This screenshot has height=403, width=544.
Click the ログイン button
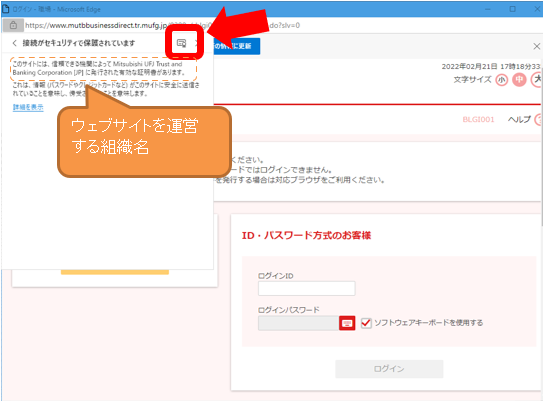pos(389,369)
